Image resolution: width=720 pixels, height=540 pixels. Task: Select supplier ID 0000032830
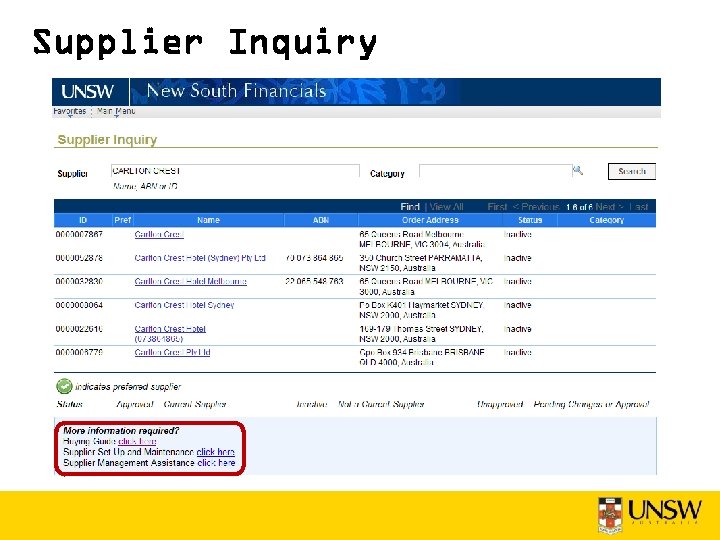pos(79,281)
